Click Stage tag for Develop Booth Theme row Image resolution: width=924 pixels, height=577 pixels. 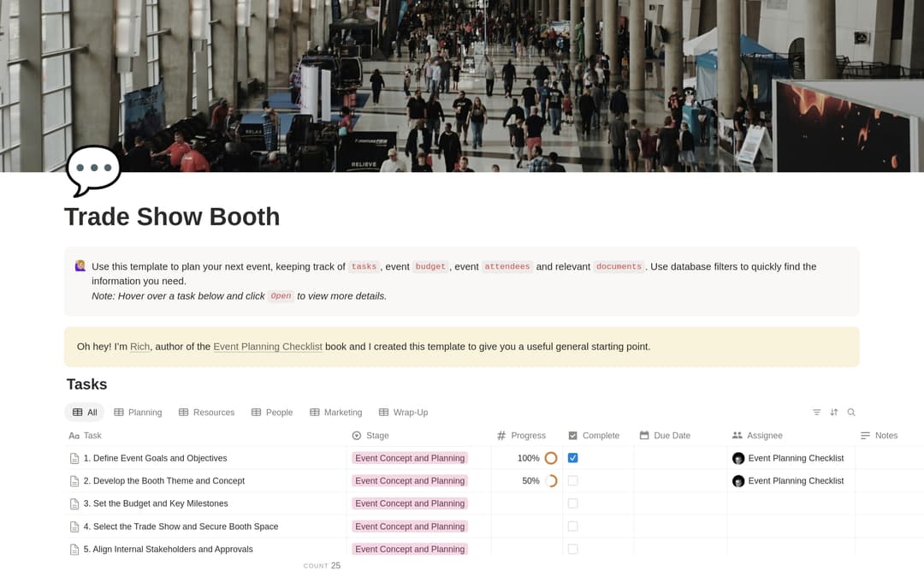pyautogui.click(x=410, y=481)
